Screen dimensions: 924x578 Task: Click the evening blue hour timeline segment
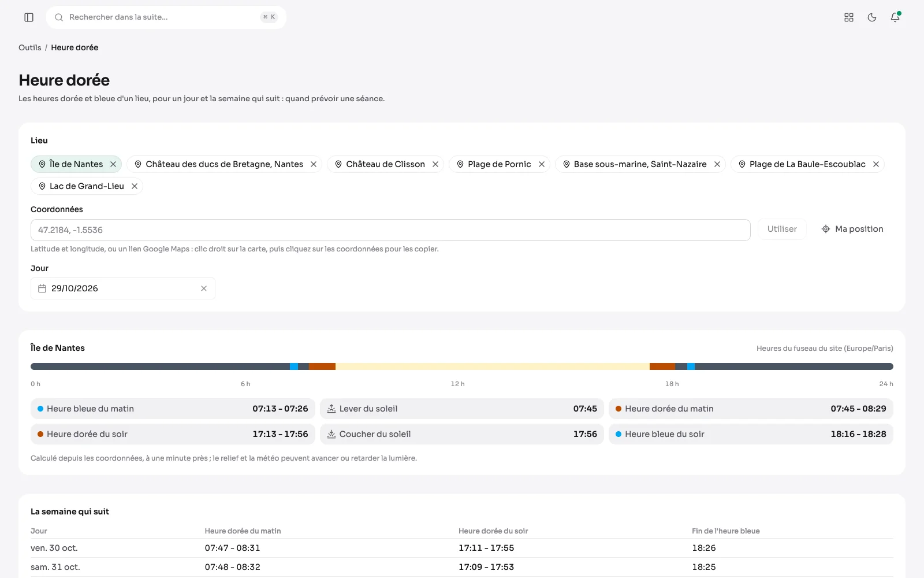pyautogui.click(x=691, y=366)
